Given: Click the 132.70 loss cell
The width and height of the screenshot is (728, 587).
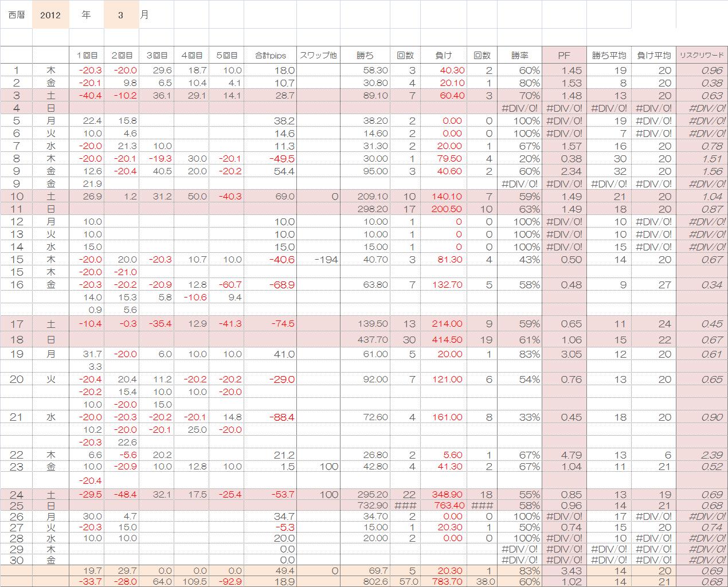Looking at the screenshot, I should (444, 284).
